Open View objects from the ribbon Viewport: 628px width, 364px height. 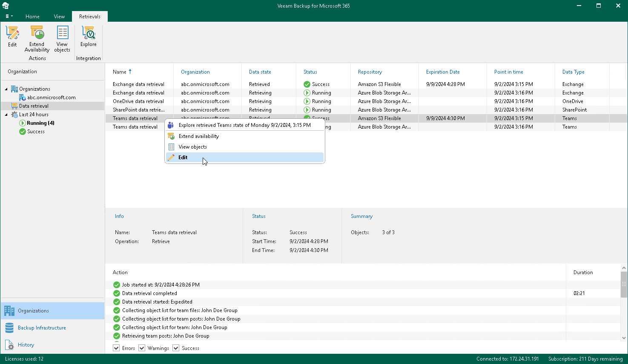pyautogui.click(x=62, y=39)
